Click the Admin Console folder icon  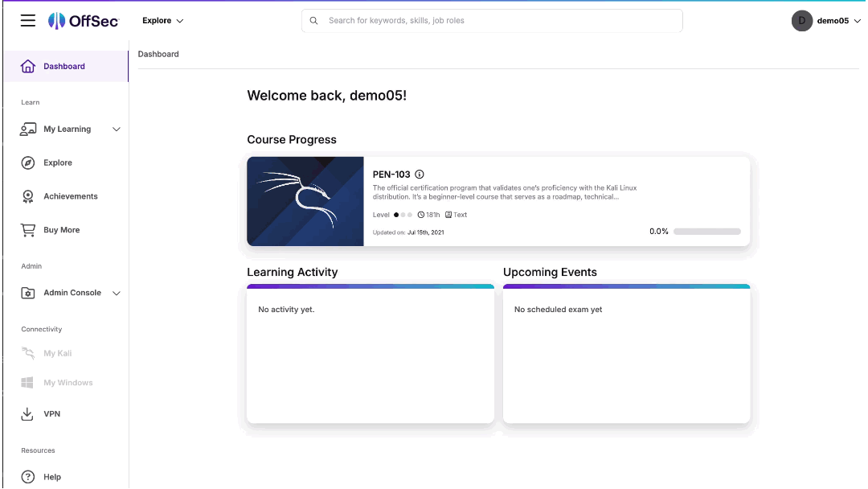pos(27,293)
